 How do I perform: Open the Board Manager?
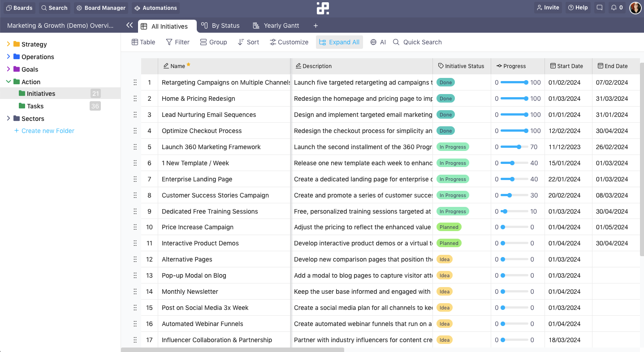click(101, 8)
